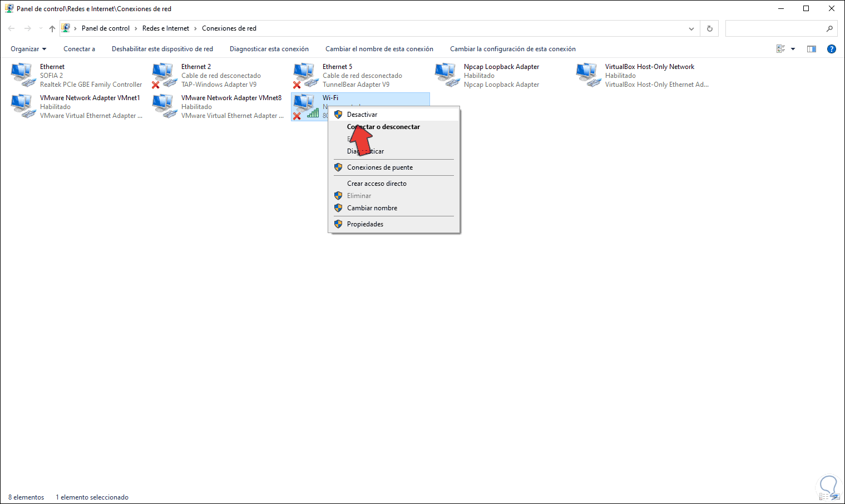
Task: Click Conectar a in the toolbar
Action: (x=79, y=49)
